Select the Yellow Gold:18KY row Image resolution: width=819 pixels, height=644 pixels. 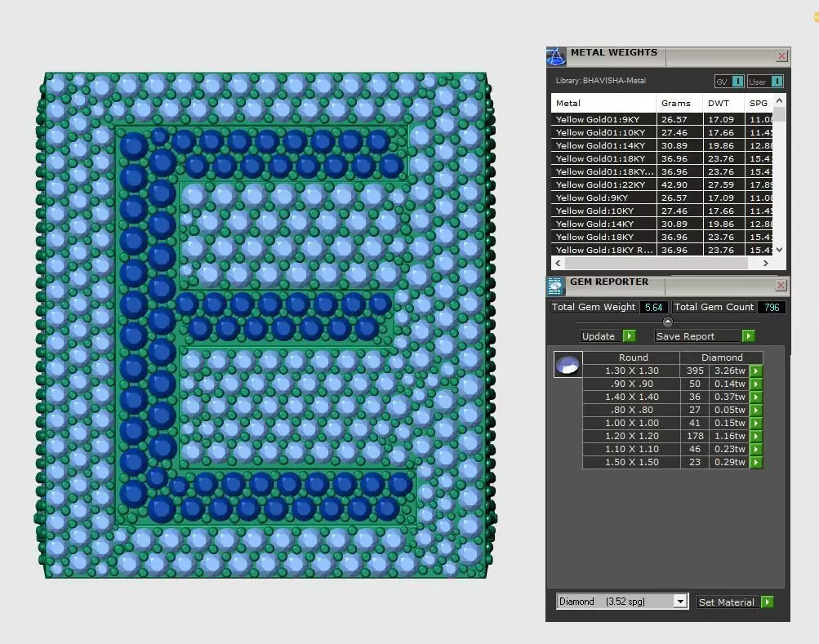[661, 238]
